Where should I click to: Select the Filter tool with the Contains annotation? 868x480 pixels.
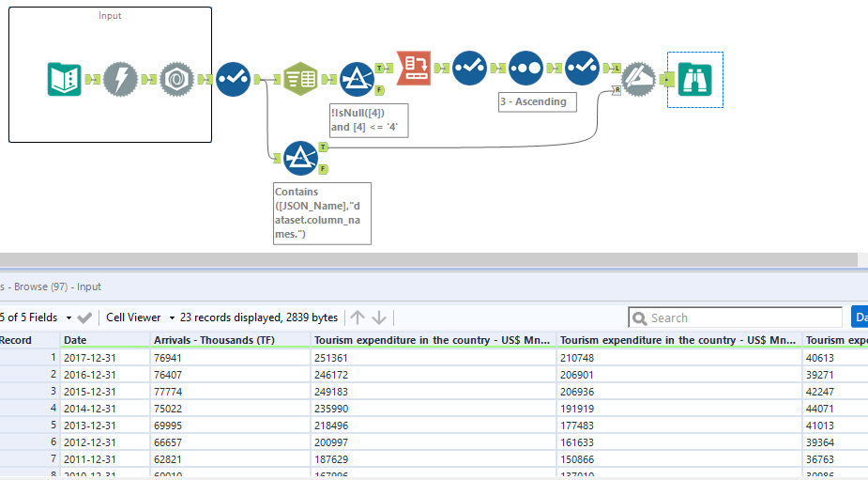[299, 158]
